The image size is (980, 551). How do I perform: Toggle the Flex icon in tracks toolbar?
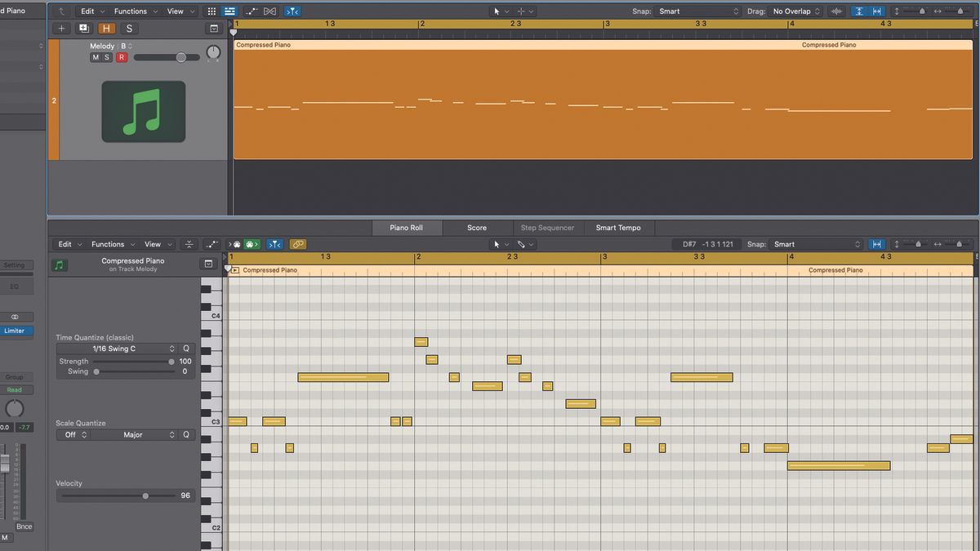(270, 11)
